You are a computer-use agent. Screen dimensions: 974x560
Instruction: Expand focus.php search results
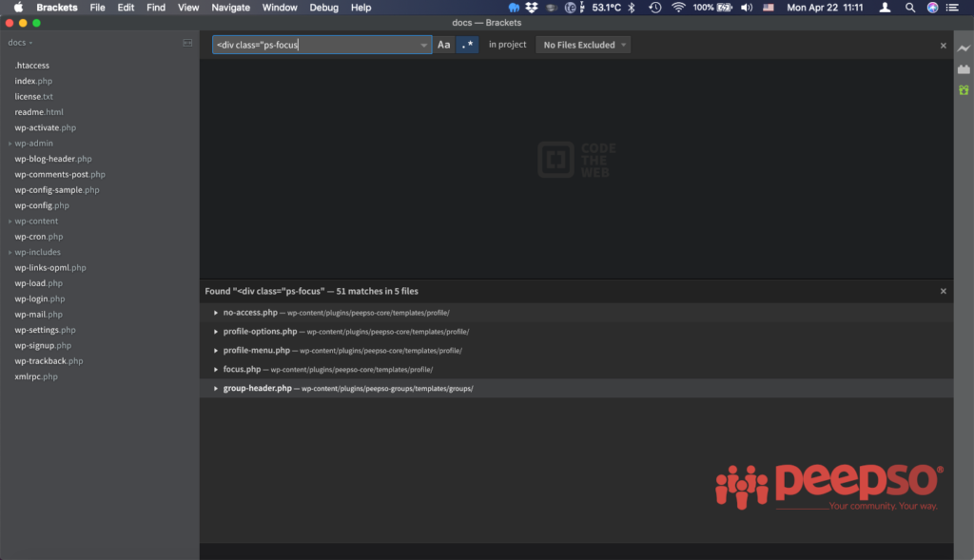click(217, 369)
